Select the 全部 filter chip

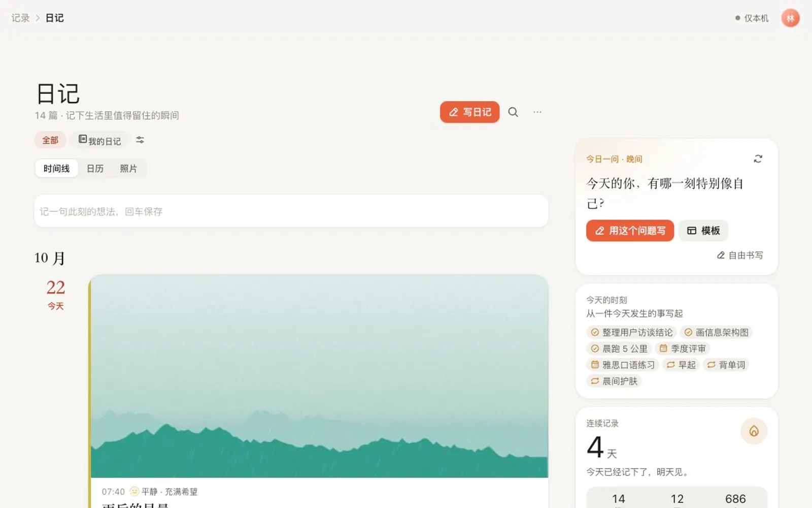(x=50, y=140)
